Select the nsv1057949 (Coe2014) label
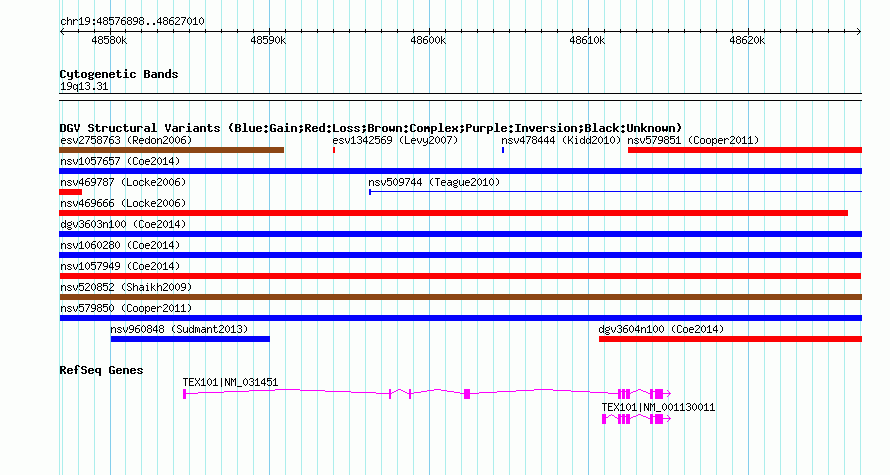 coord(120,266)
